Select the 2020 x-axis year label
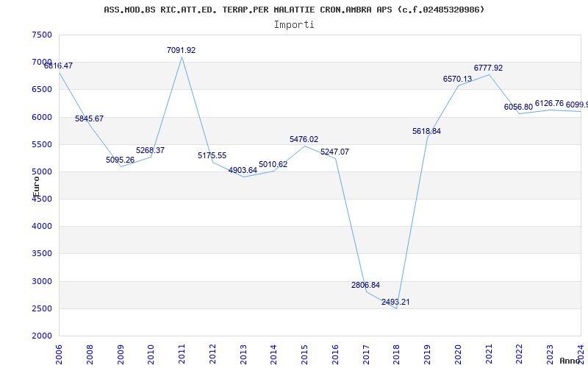588x368 pixels. (x=458, y=354)
